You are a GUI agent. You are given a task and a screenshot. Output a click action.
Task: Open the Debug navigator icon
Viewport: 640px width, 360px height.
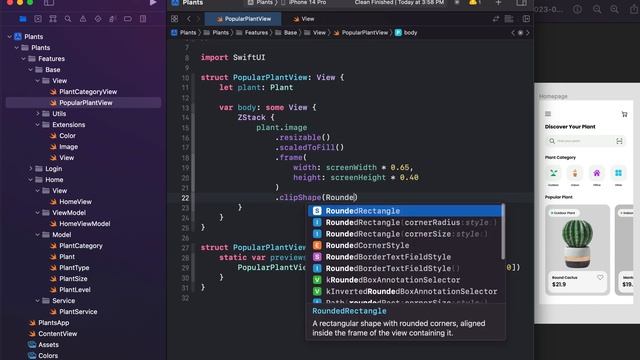pos(112,19)
